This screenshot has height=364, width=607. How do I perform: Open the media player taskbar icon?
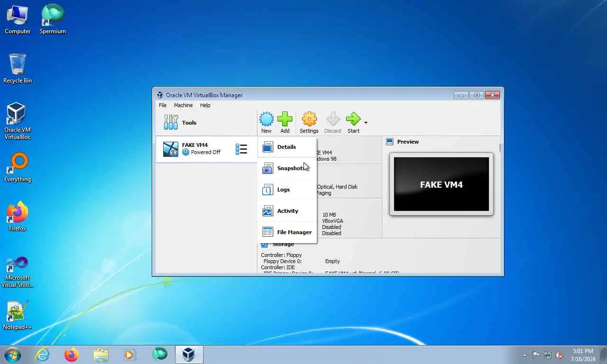click(x=130, y=355)
